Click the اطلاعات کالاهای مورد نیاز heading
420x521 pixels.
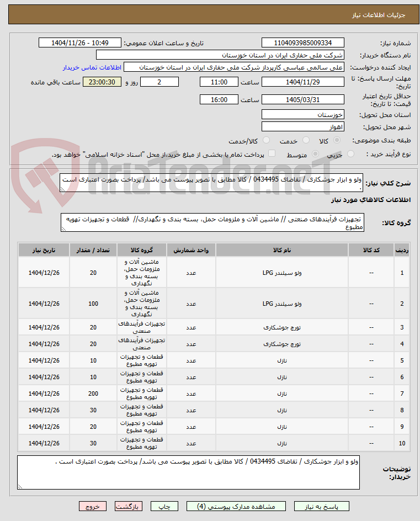[371, 200]
